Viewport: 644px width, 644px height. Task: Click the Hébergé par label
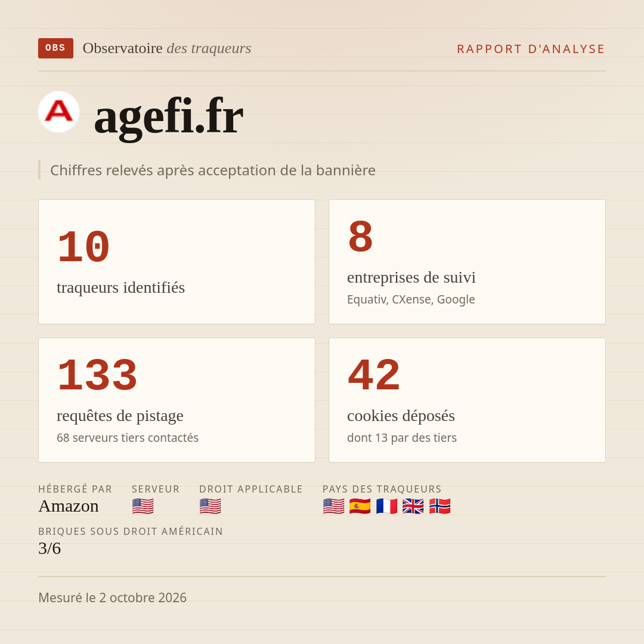pos(75,489)
